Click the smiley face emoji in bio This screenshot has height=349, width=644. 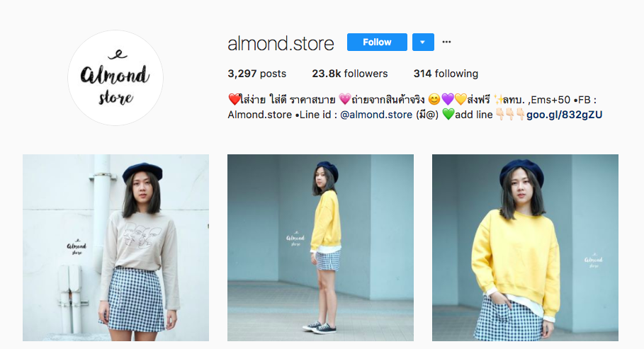[434, 99]
